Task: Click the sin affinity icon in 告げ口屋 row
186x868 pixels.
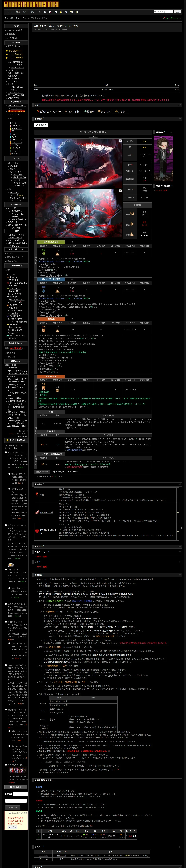Action: 44,330
